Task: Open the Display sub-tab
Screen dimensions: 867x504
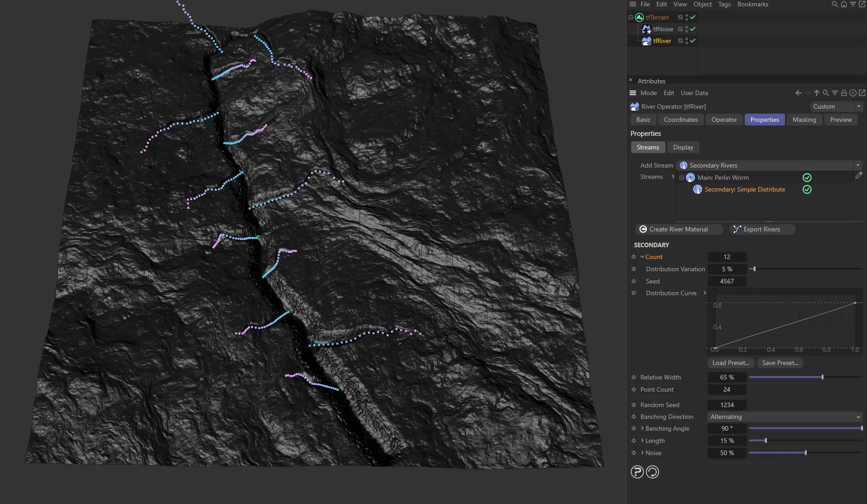Action: (683, 147)
